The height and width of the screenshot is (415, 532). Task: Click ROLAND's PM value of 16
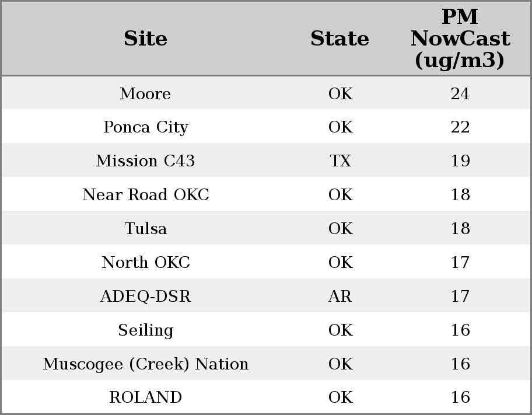[460, 397]
